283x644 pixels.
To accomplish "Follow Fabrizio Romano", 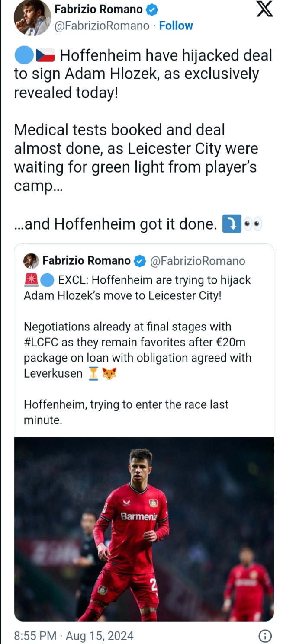I will click(176, 26).
